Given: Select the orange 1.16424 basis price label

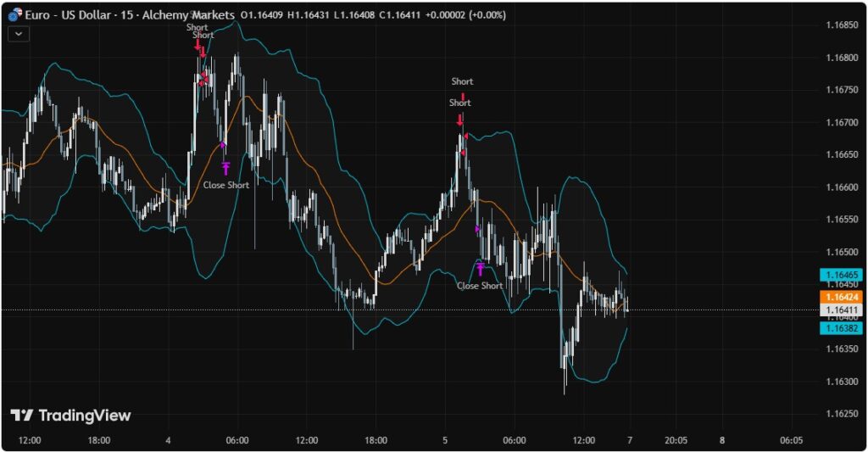Looking at the screenshot, I should click(842, 297).
